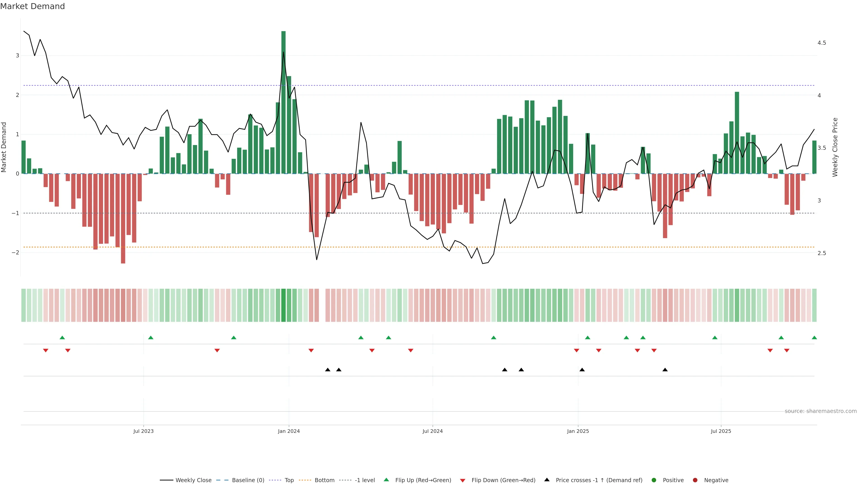Click the first black price-cross triangle marker
The image size is (868, 488).
point(328,370)
